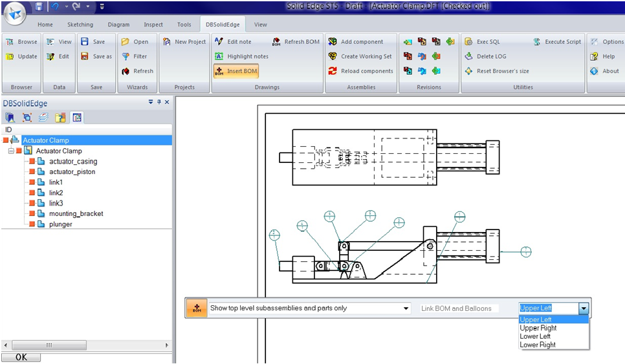Click the Redo arrow in quick access toolbar
The image size is (625, 364).
(x=76, y=6)
